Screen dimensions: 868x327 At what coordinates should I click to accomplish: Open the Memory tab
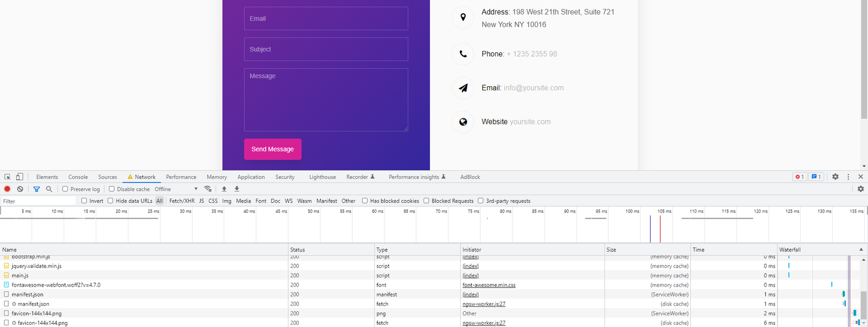(x=217, y=177)
